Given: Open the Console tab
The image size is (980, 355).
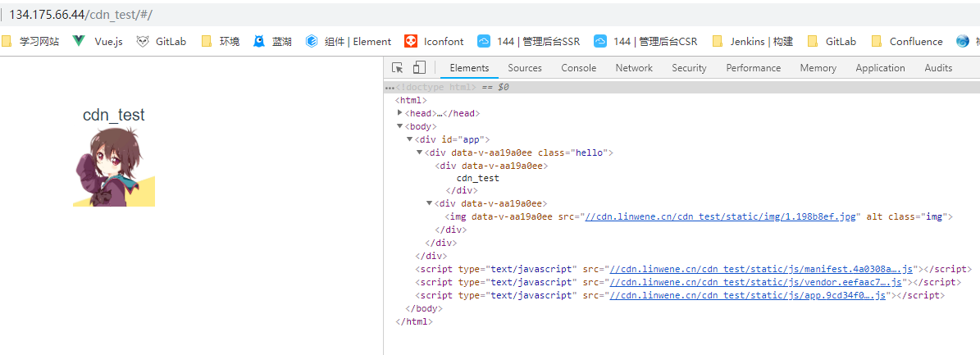Looking at the screenshot, I should [578, 68].
